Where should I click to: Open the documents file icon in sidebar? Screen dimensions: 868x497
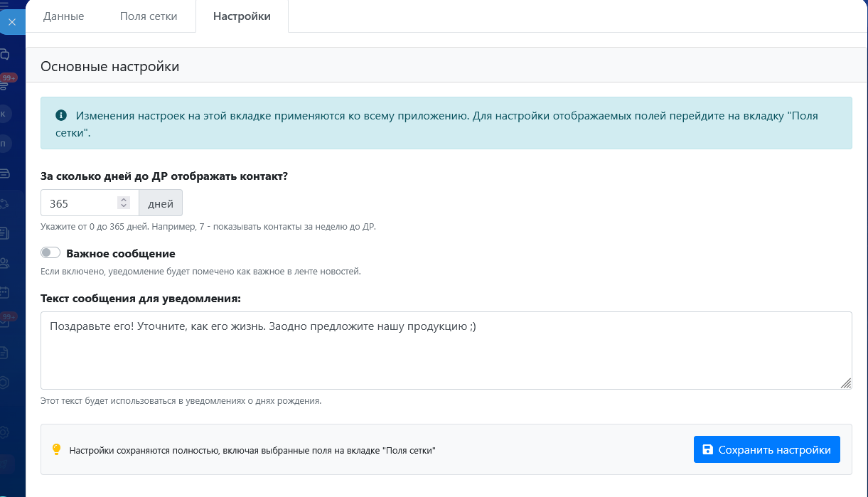5,352
